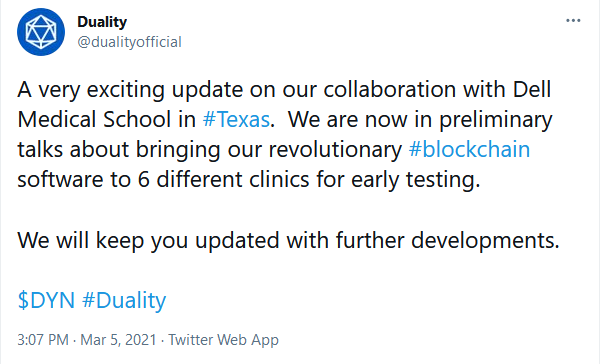This screenshot has height=364, width=602.
Task: Click the 3:07 PM timestamp
Action: point(43,340)
